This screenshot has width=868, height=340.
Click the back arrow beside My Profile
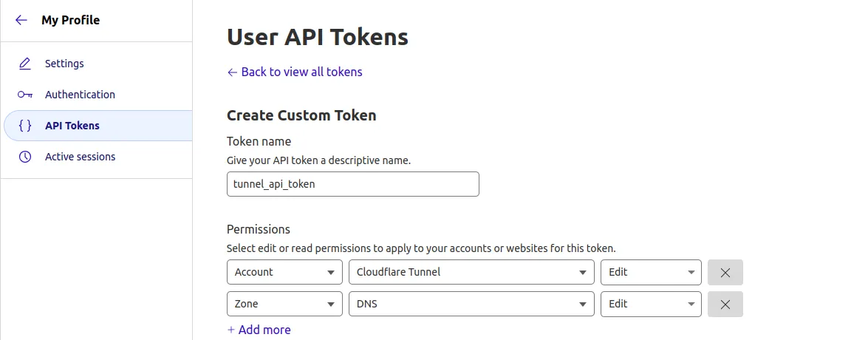point(21,21)
